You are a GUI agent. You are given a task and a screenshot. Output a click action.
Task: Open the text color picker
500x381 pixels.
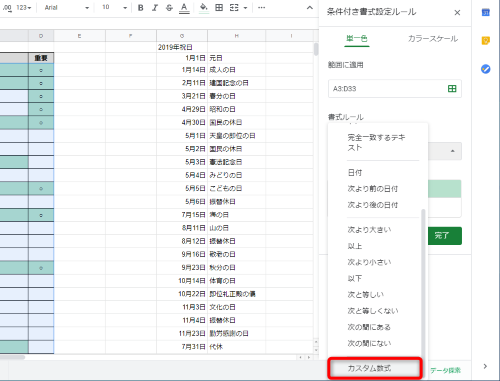click(x=184, y=8)
